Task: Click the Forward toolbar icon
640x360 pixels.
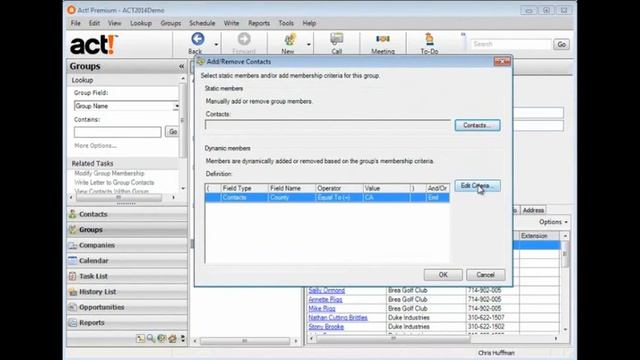Action: [x=244, y=39]
